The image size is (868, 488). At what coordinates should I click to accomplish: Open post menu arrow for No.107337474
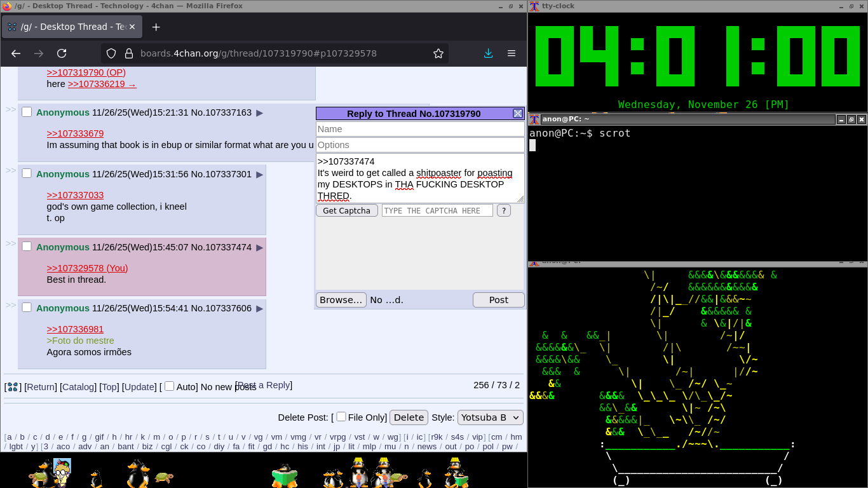click(259, 248)
